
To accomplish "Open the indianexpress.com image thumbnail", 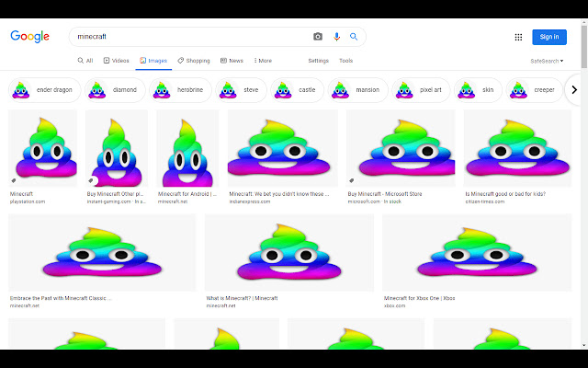I will [x=283, y=148].
